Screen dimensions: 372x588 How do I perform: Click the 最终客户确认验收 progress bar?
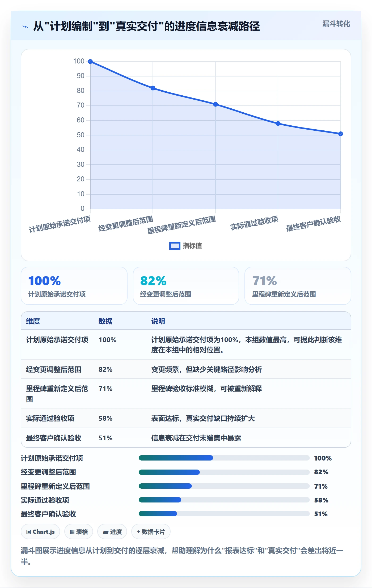click(x=224, y=514)
